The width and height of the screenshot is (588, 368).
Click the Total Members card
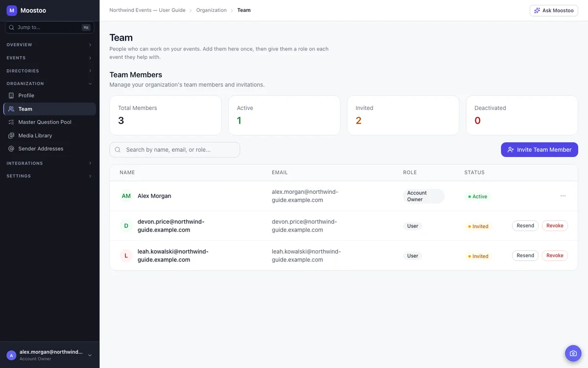(x=166, y=115)
